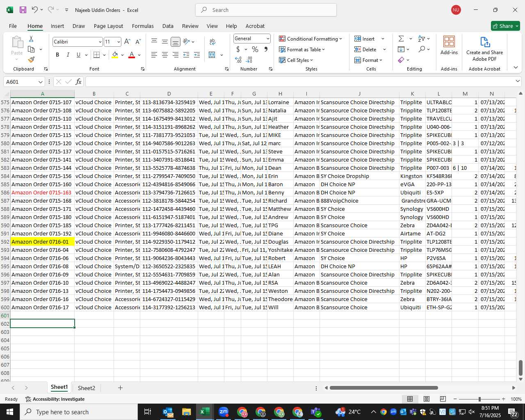Toggle Bottom Align
525x420 pixels.
(x=176, y=41)
